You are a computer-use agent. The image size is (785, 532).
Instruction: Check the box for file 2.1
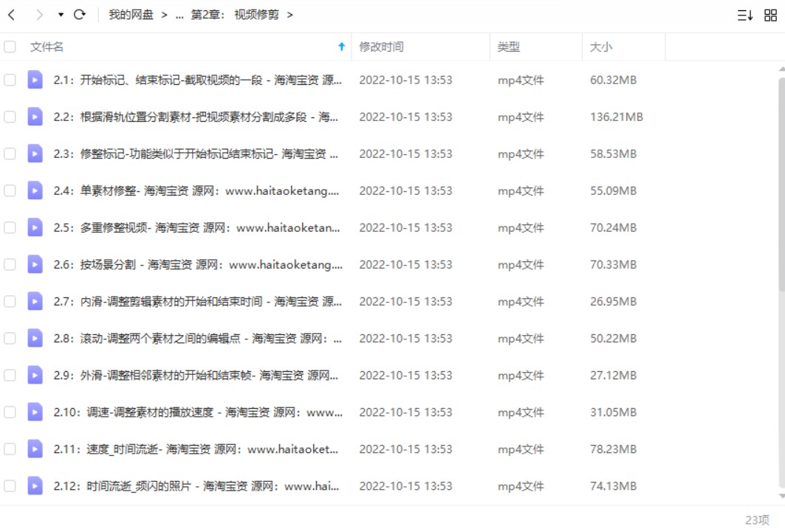10,80
